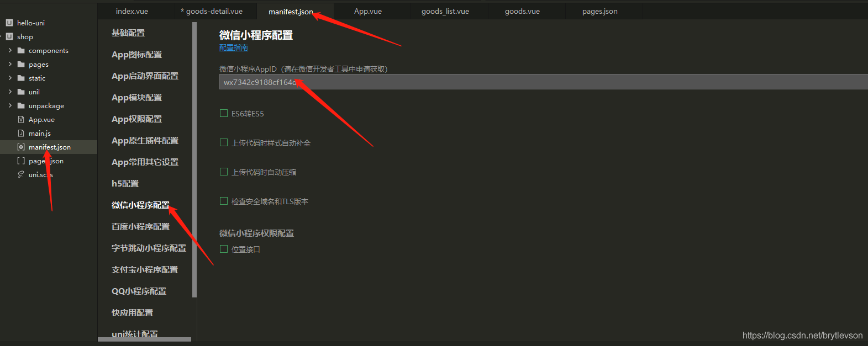This screenshot has width=868, height=346.
Task: Click the App.vue file icon in tree
Action: tap(21, 119)
